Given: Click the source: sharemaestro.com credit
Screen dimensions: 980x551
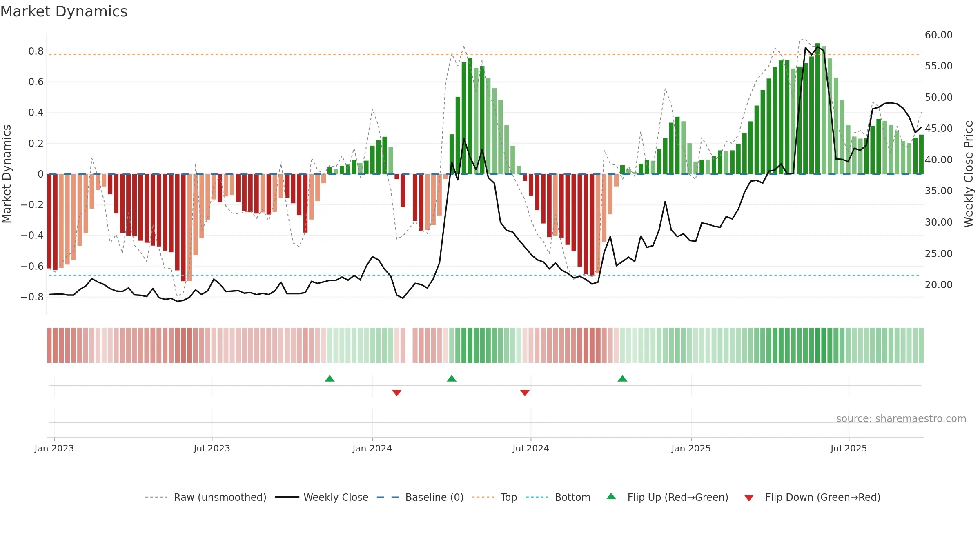Looking at the screenshot, I should click(x=901, y=418).
